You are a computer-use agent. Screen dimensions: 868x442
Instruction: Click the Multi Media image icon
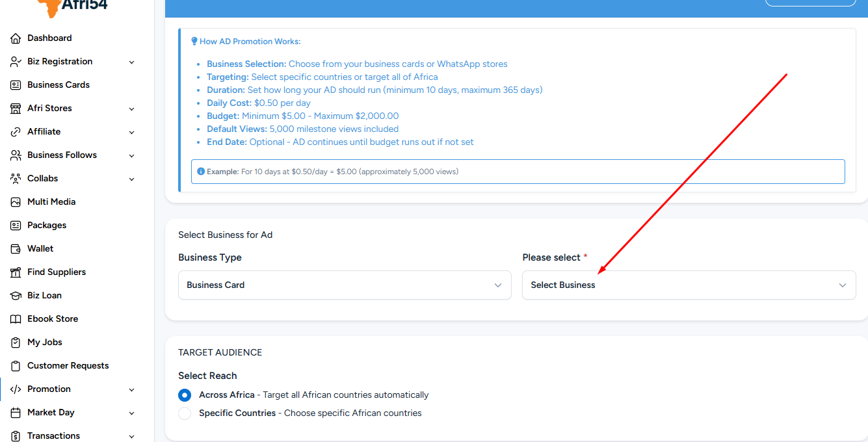16,202
